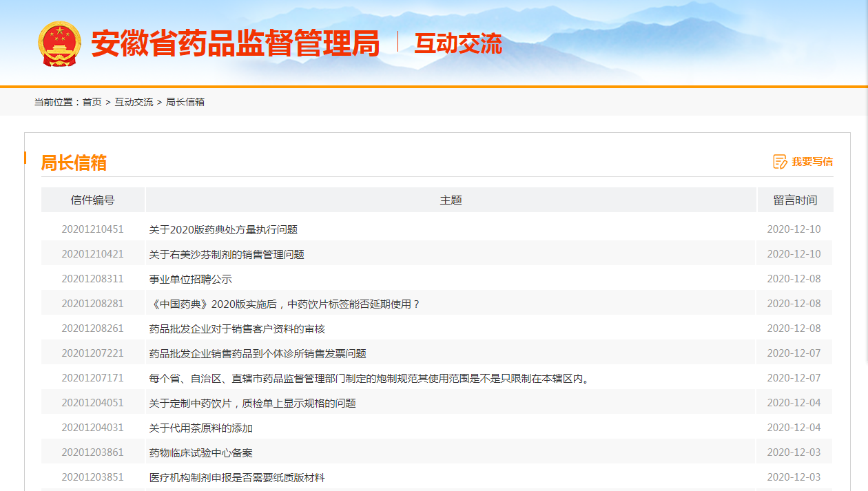Open letter about 炮制规范其使用范围

point(371,378)
